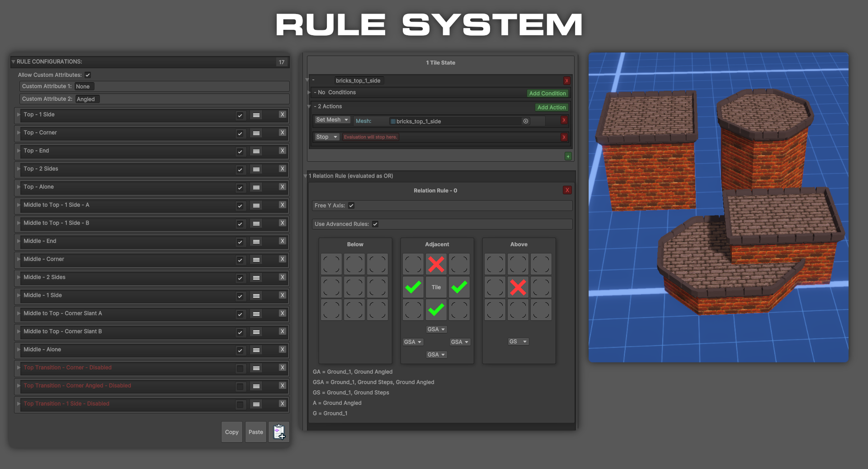Uncheck Middle to Top - 1 Side - A
The image size is (868, 469).
(240, 206)
